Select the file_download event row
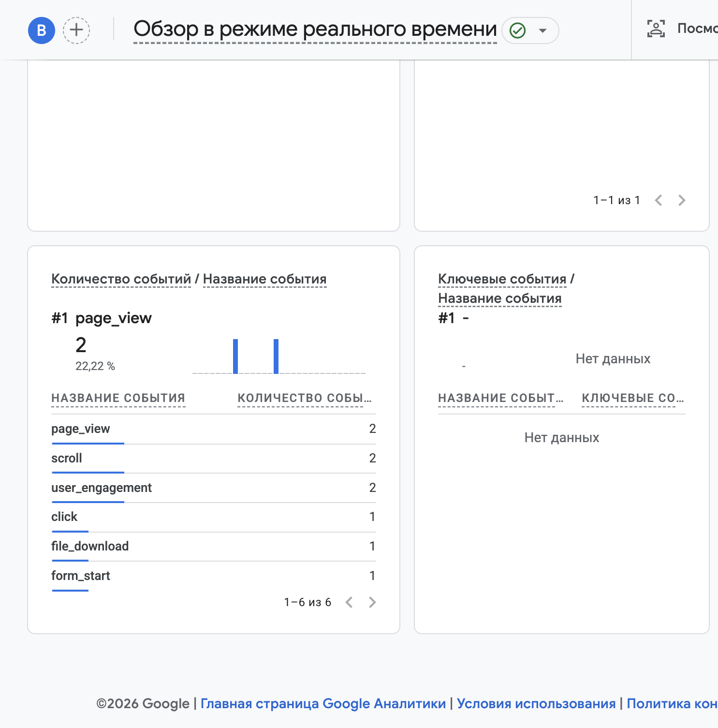This screenshot has height=728, width=718. coord(214,547)
